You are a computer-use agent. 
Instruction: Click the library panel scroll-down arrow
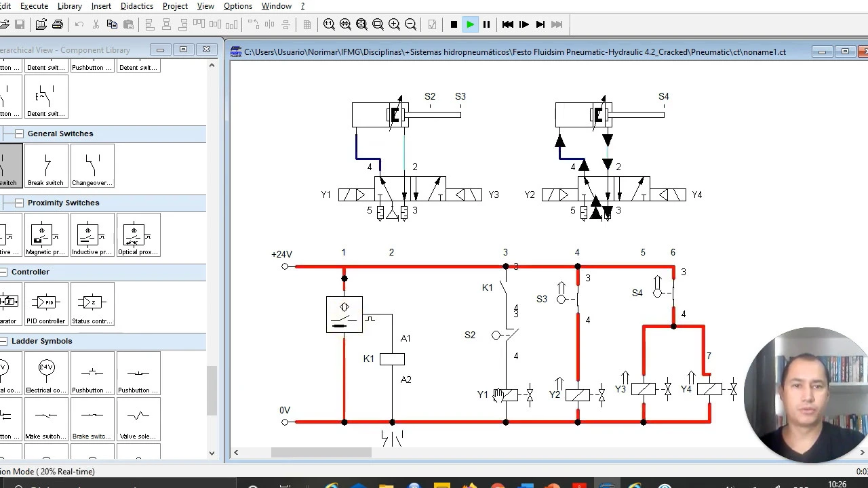(212, 453)
